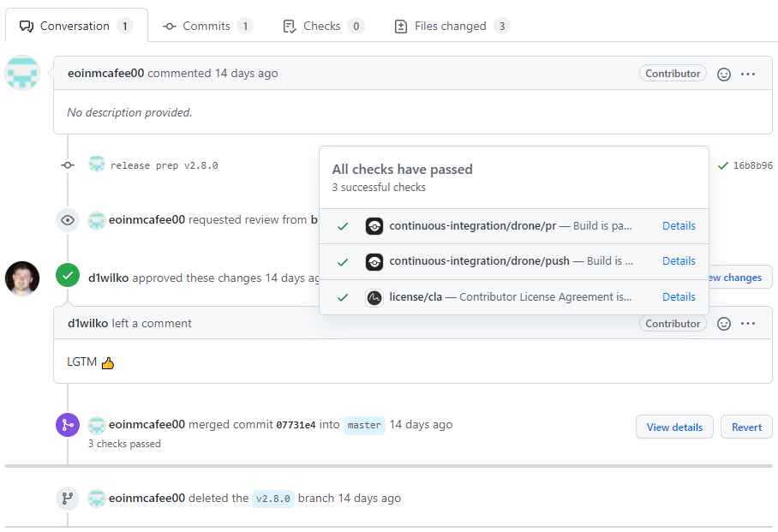Click the drone/push CI app icon
Image resolution: width=778 pixels, height=532 pixels.
[374, 261]
